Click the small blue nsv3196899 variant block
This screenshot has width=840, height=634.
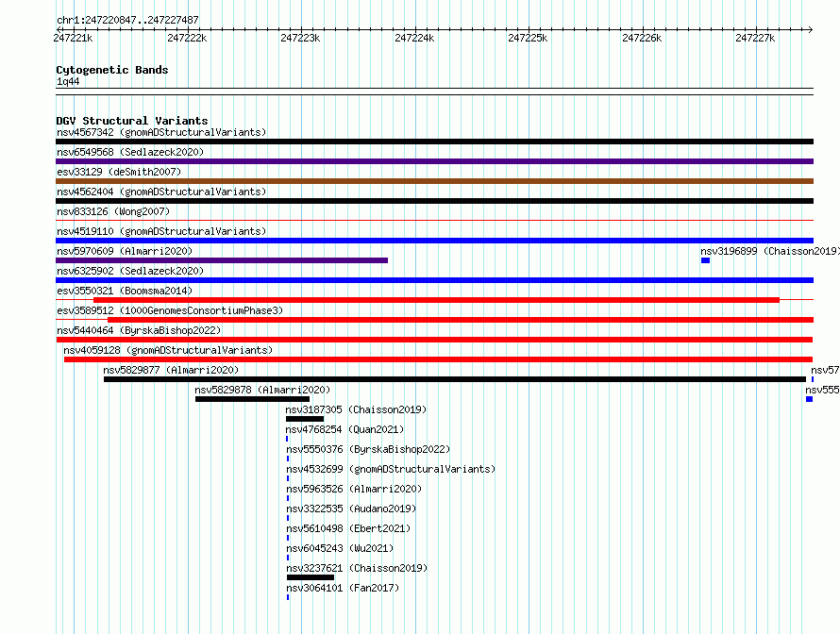tap(706, 260)
